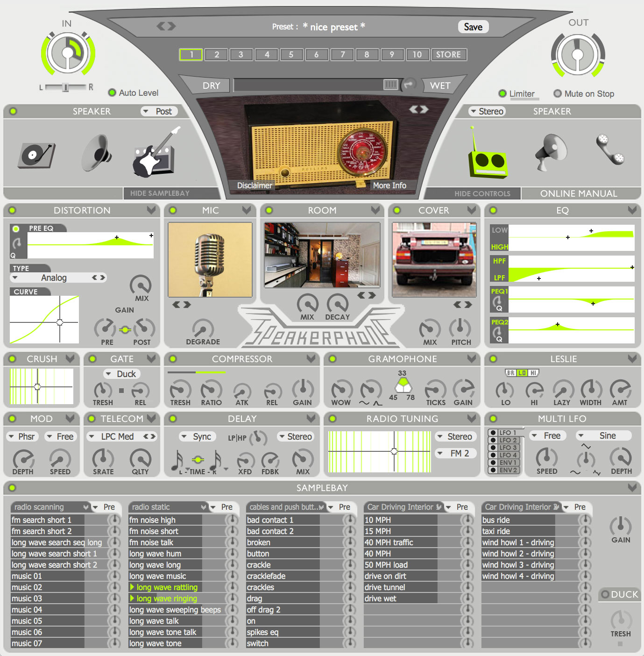Toggle the Limiter on

[503, 93]
